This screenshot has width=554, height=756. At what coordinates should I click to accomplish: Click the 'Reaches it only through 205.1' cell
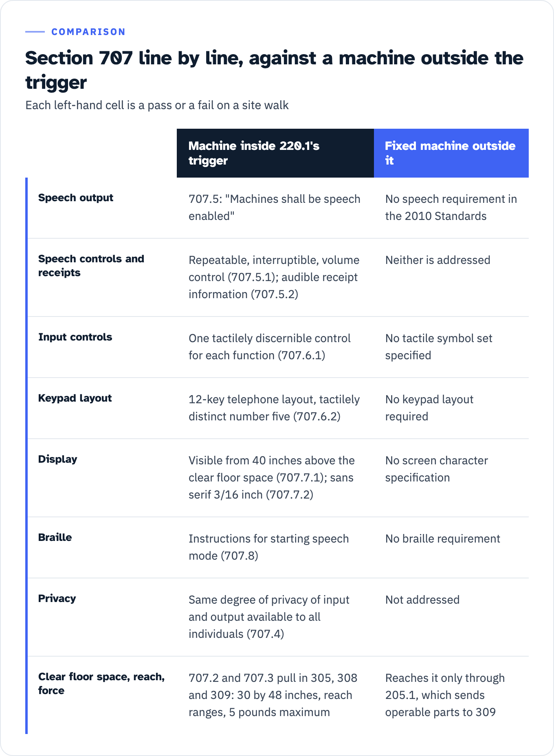(445, 695)
